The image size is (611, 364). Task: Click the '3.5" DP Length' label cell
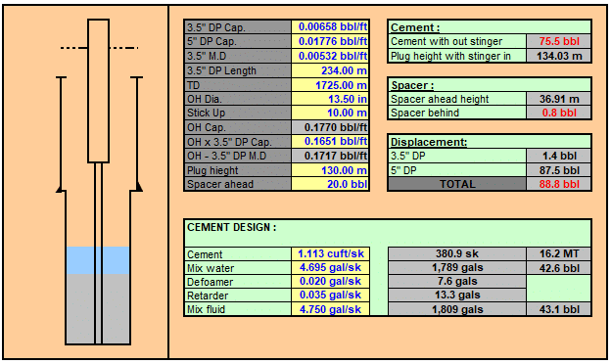click(238, 70)
